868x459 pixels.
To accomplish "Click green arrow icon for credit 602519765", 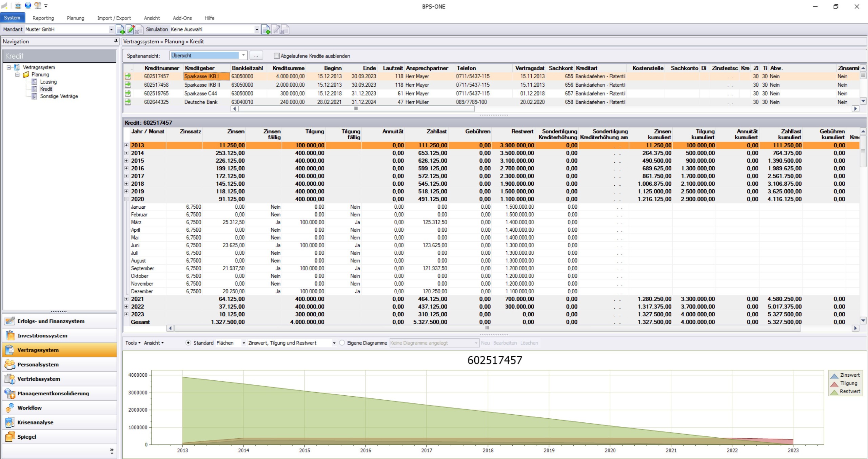I will pyautogui.click(x=128, y=93).
